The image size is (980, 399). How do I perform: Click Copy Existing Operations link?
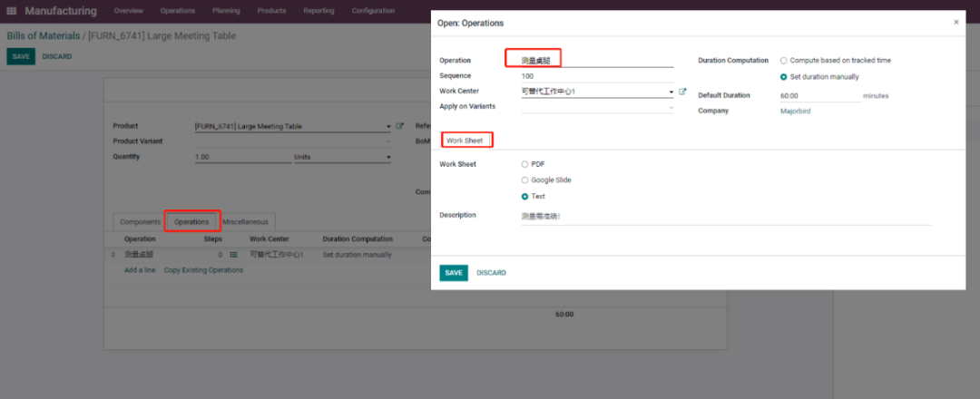tap(203, 270)
